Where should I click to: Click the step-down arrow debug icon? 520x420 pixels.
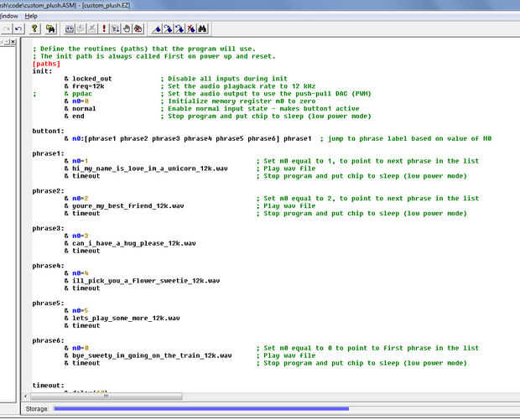point(115,29)
